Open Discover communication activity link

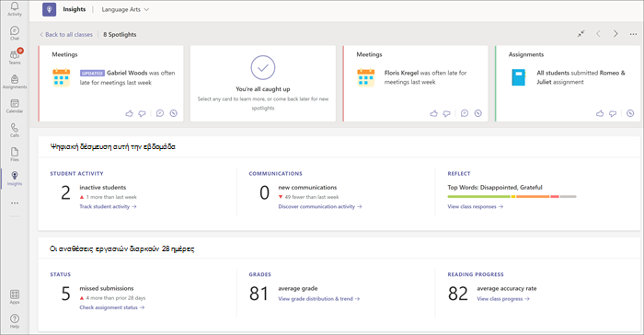[x=320, y=207]
